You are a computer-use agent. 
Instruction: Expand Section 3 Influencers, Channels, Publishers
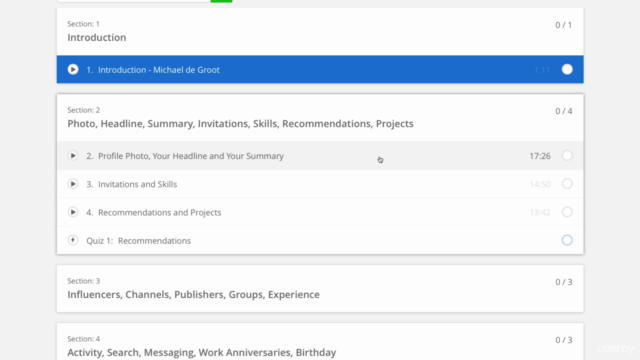click(x=320, y=289)
